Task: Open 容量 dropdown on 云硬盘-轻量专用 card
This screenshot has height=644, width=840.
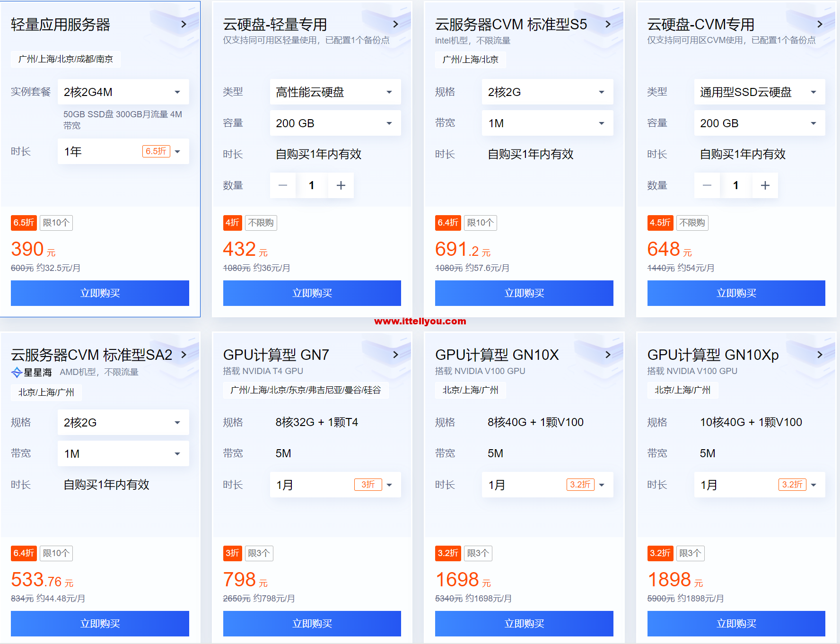Action: coord(335,123)
